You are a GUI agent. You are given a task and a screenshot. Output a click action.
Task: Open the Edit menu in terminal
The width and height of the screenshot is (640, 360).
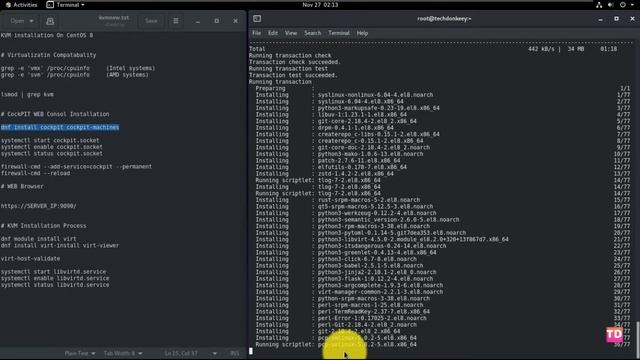273,33
